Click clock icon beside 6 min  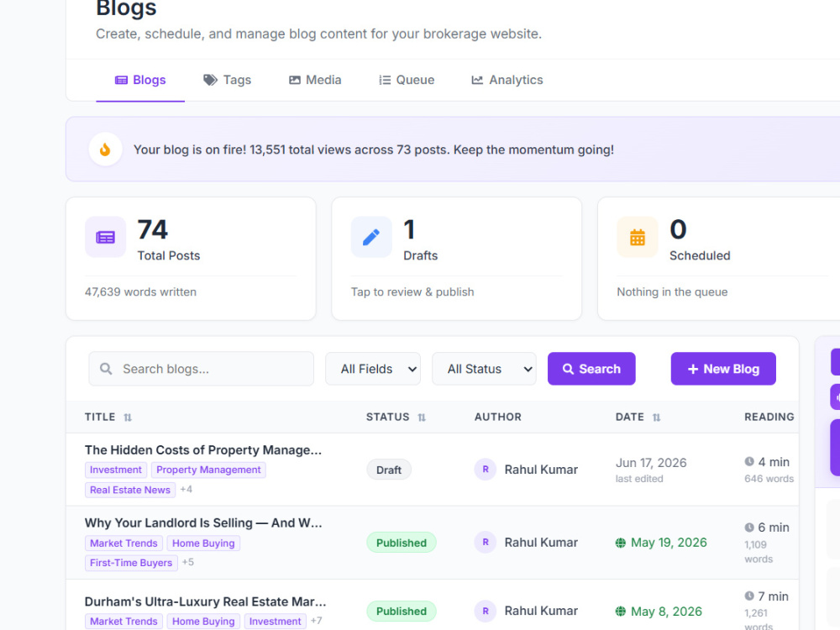tap(749, 528)
